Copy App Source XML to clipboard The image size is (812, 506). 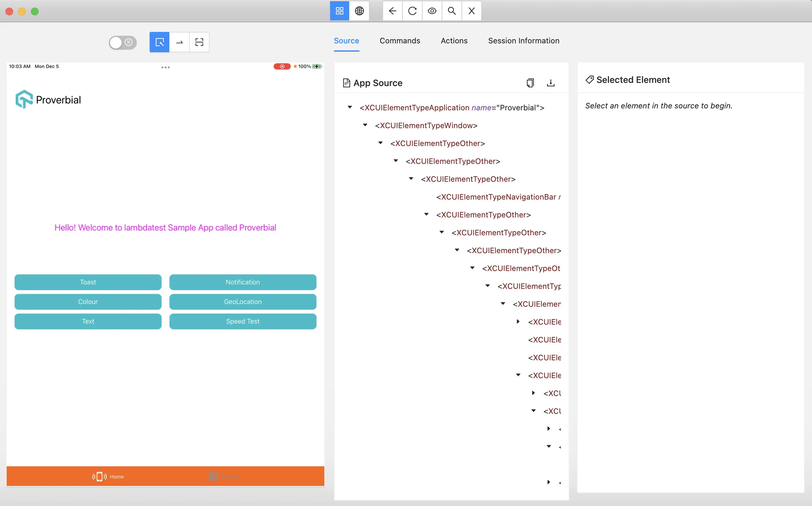(530, 83)
